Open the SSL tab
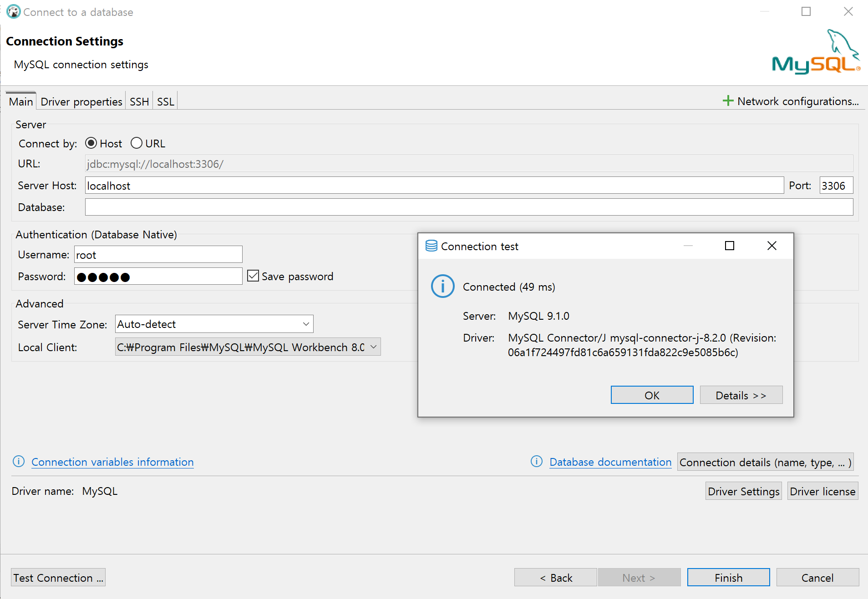 point(166,101)
